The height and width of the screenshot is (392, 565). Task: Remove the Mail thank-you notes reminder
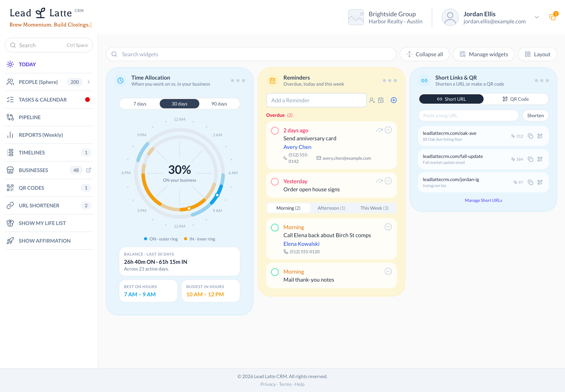pyautogui.click(x=388, y=271)
